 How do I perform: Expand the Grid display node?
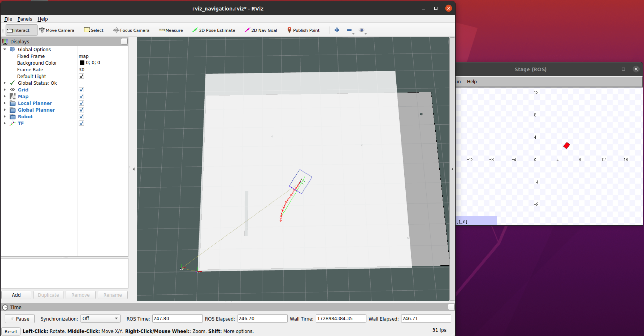pyautogui.click(x=5, y=90)
